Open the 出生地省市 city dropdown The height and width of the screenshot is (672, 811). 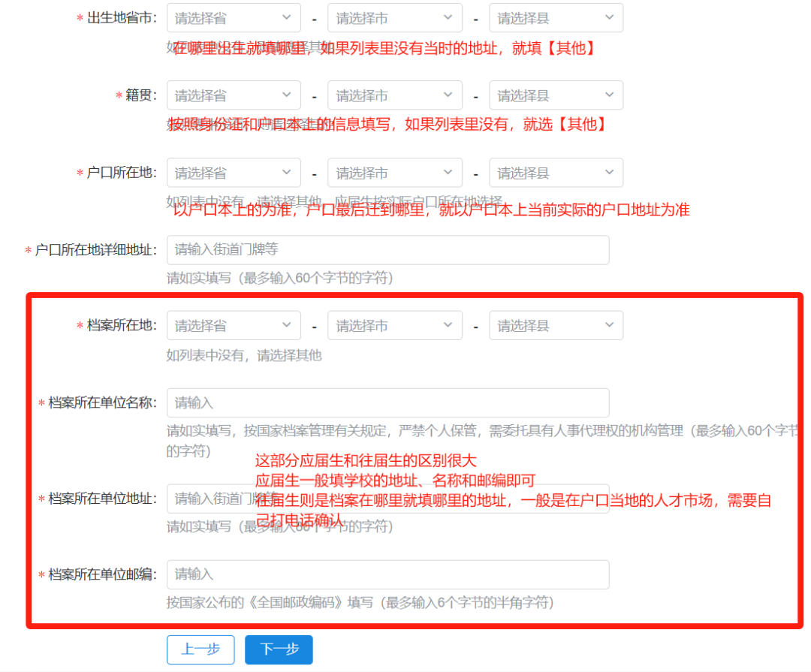click(395, 18)
